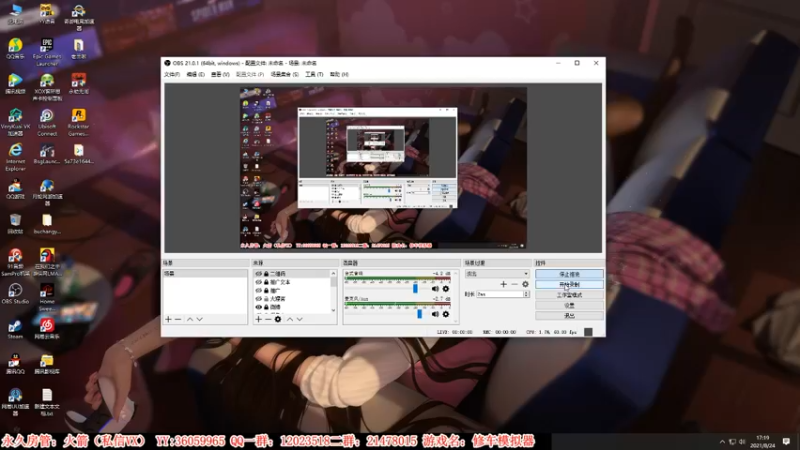Open 工具(T) Tools menu in OBS
This screenshot has height=450, width=800.
pyautogui.click(x=314, y=74)
